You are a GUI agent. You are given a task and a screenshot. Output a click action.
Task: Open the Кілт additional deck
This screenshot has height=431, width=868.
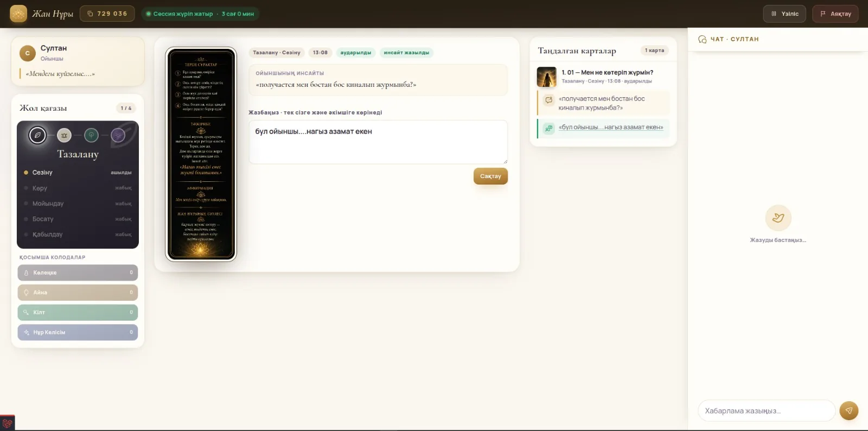click(x=78, y=312)
